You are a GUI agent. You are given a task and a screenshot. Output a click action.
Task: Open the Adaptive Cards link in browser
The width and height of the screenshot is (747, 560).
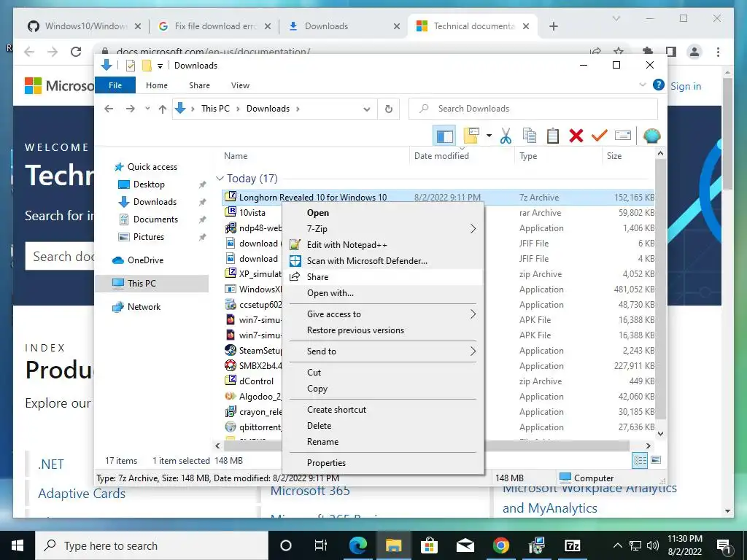[82, 494]
